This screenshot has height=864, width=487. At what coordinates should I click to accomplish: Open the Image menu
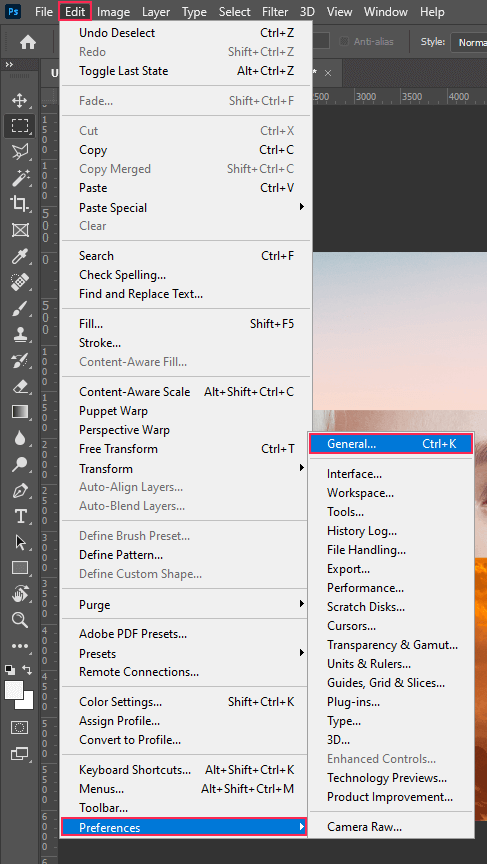point(113,12)
